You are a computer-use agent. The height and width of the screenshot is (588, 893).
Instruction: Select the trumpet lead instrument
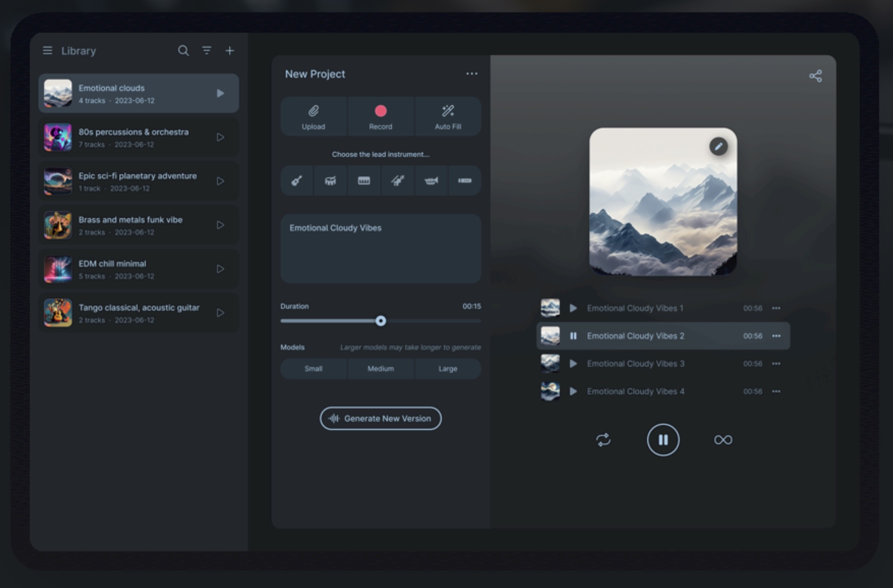[431, 181]
